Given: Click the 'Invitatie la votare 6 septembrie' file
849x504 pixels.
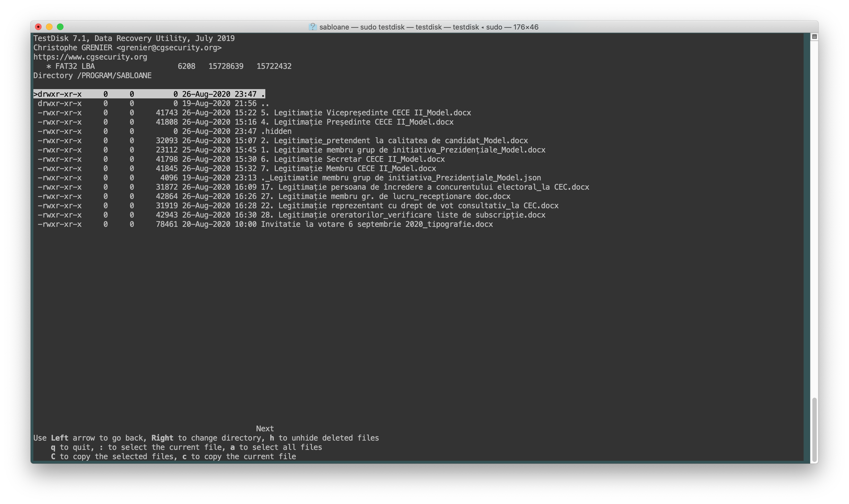Looking at the screenshot, I should 377,224.
